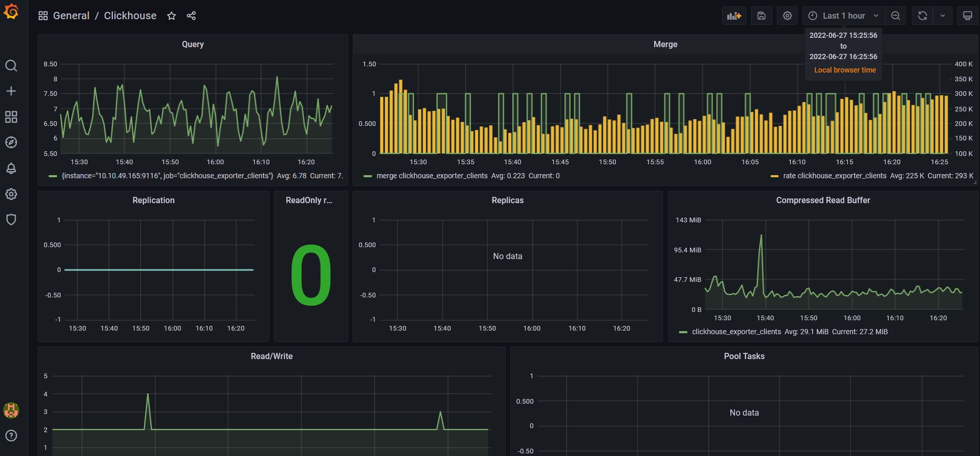
Task: Open the Explore compass icon
Action: tap(11, 142)
